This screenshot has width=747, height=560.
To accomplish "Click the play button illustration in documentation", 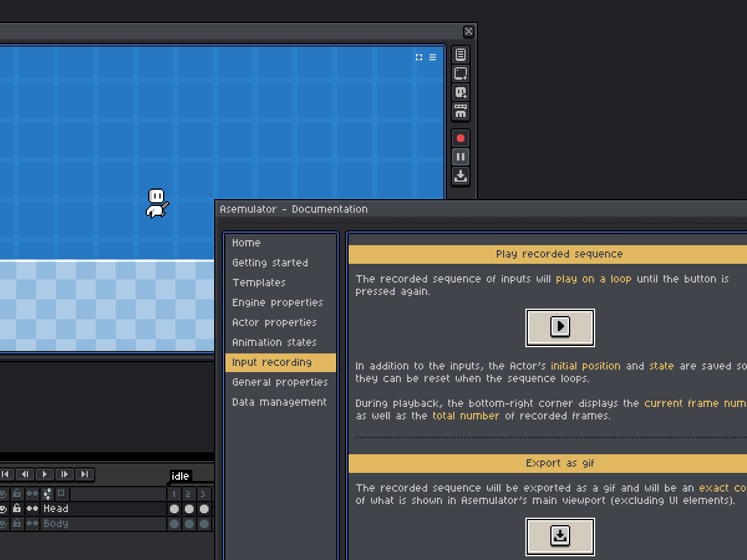I will 560,327.
